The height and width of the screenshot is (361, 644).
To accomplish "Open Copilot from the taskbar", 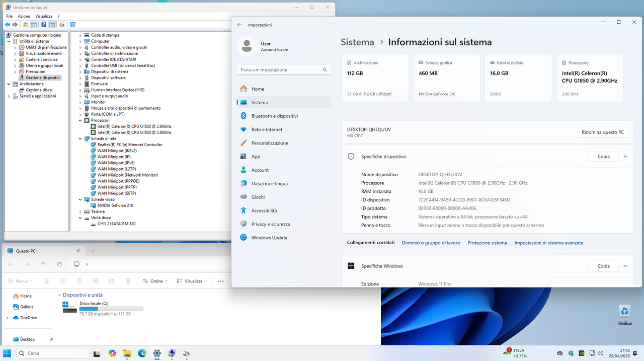I will point(112,353).
